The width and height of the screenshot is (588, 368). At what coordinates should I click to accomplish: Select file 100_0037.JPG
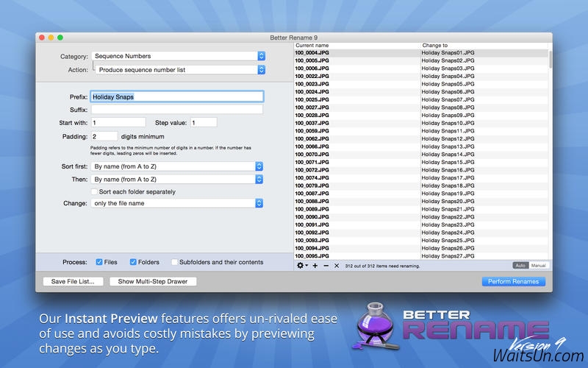(312, 123)
